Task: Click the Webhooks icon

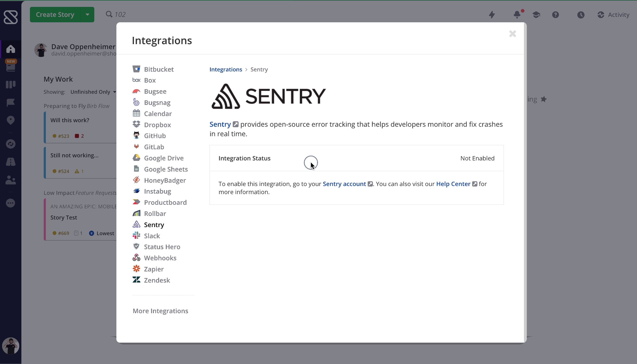Action: point(136,258)
